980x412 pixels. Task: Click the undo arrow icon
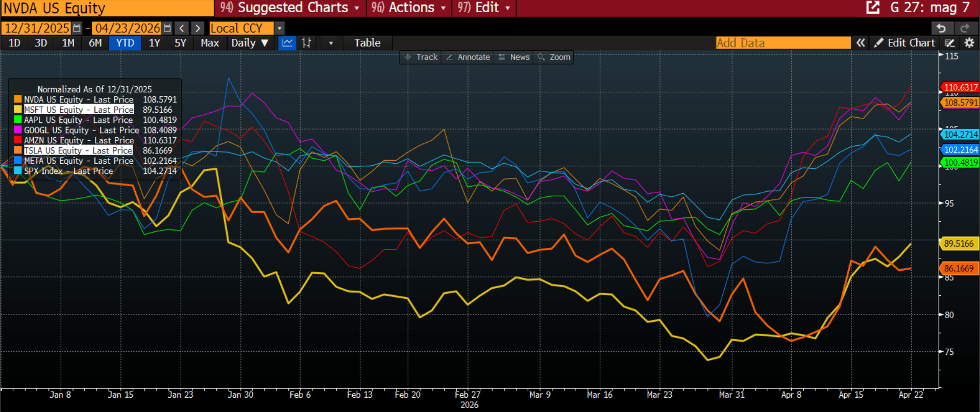click(942, 28)
